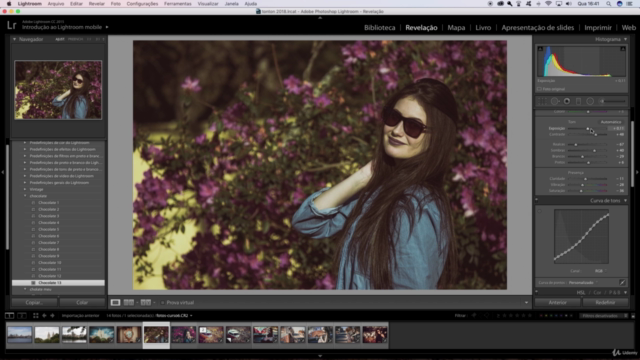Collapse the Curva de tons panel
This screenshot has height=360, width=640.
click(x=625, y=200)
